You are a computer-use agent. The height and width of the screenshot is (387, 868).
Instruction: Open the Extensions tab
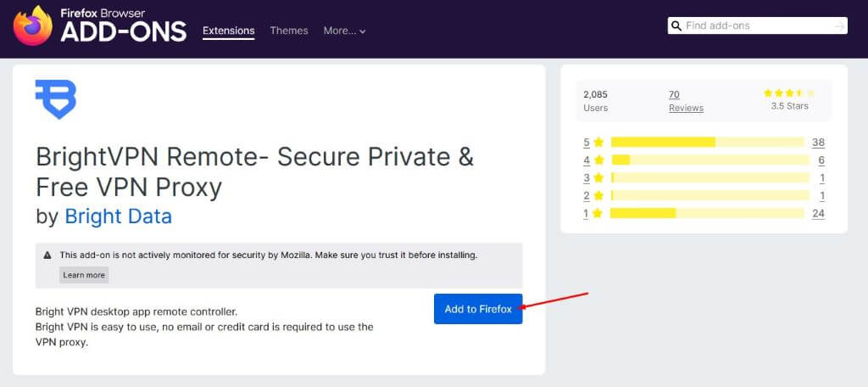228,31
